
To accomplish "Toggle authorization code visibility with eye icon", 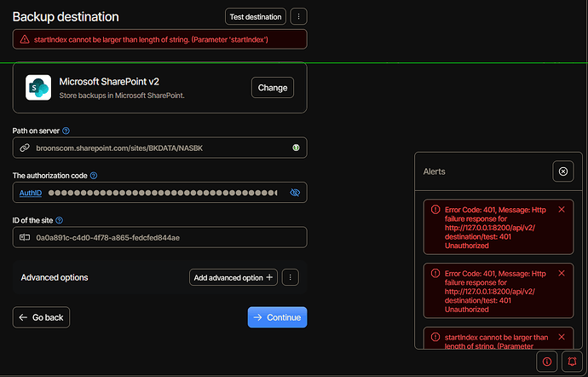I will 295,193.
